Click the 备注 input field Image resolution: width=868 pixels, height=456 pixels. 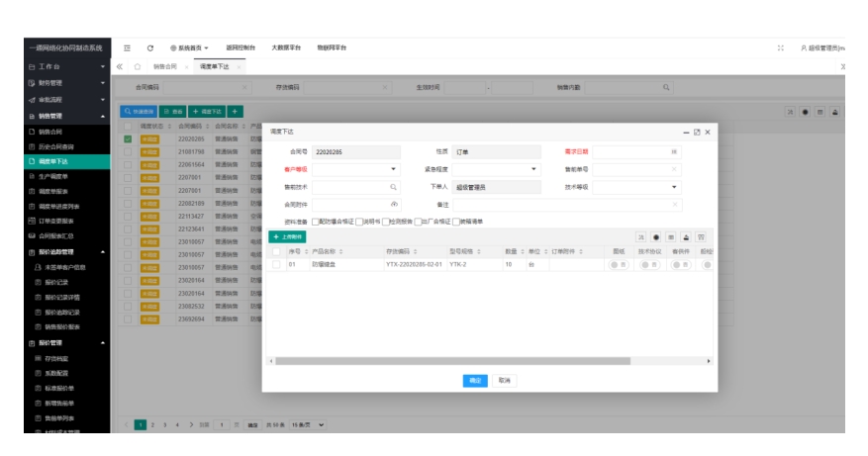[565, 204]
